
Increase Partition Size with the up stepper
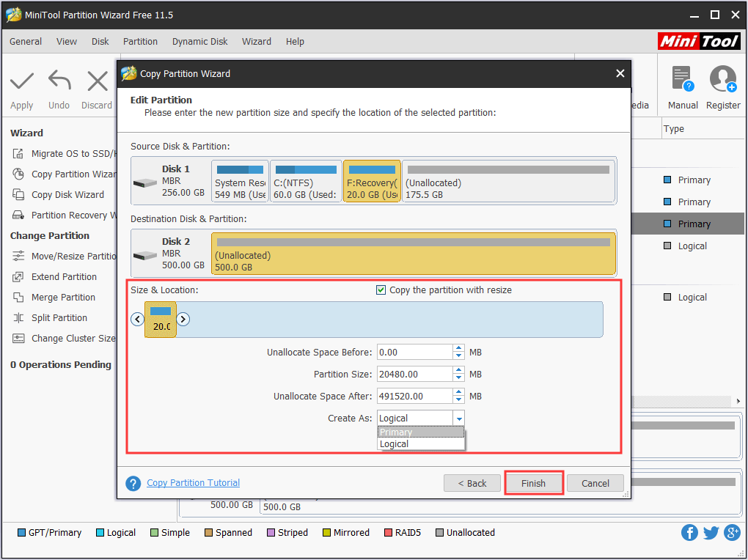pos(458,371)
